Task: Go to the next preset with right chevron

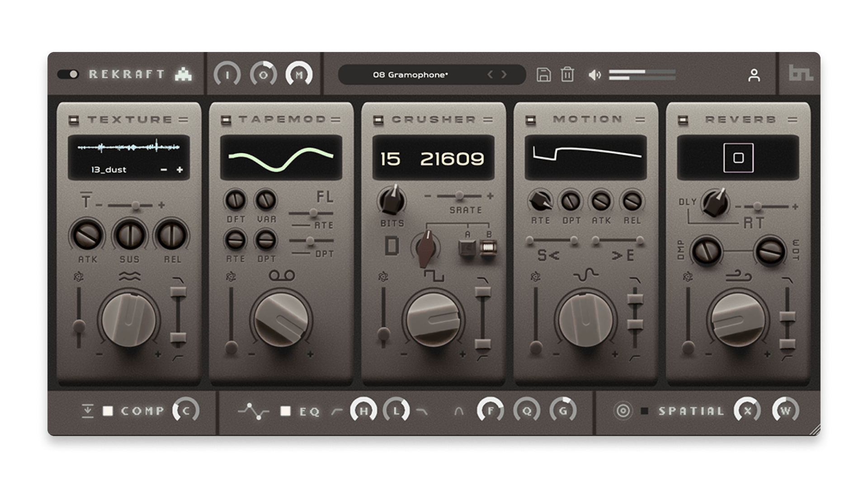Action: tap(504, 75)
